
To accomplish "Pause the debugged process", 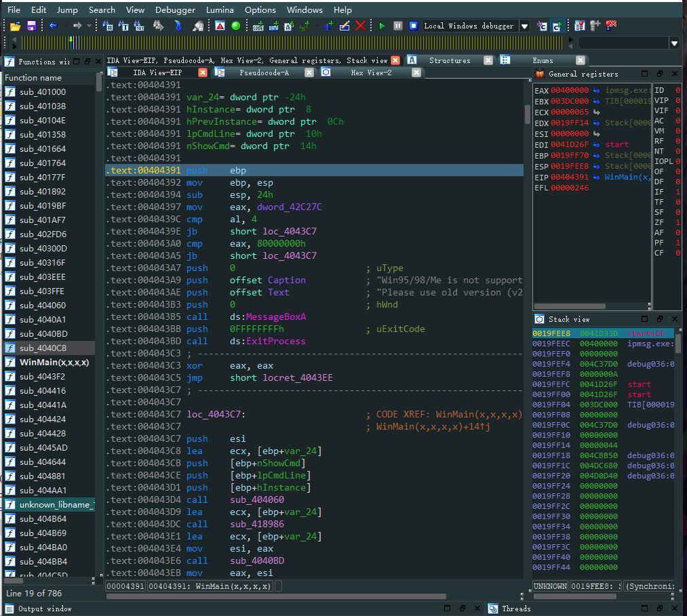I will click(x=397, y=26).
